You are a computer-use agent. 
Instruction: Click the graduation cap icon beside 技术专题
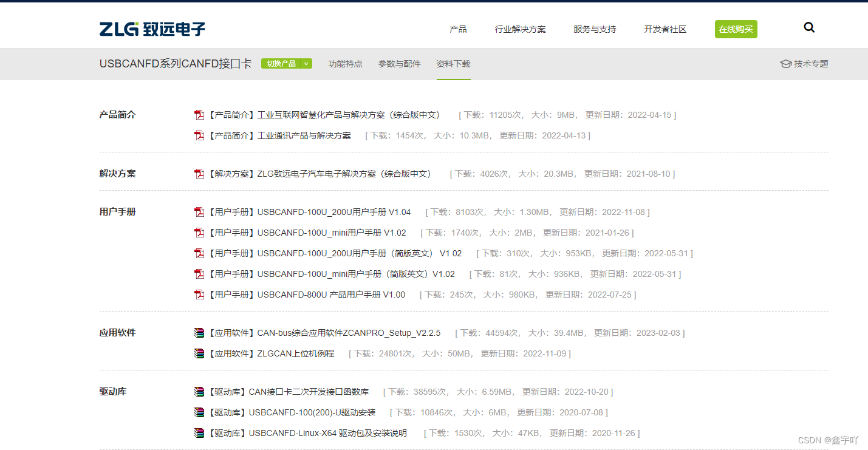(785, 64)
